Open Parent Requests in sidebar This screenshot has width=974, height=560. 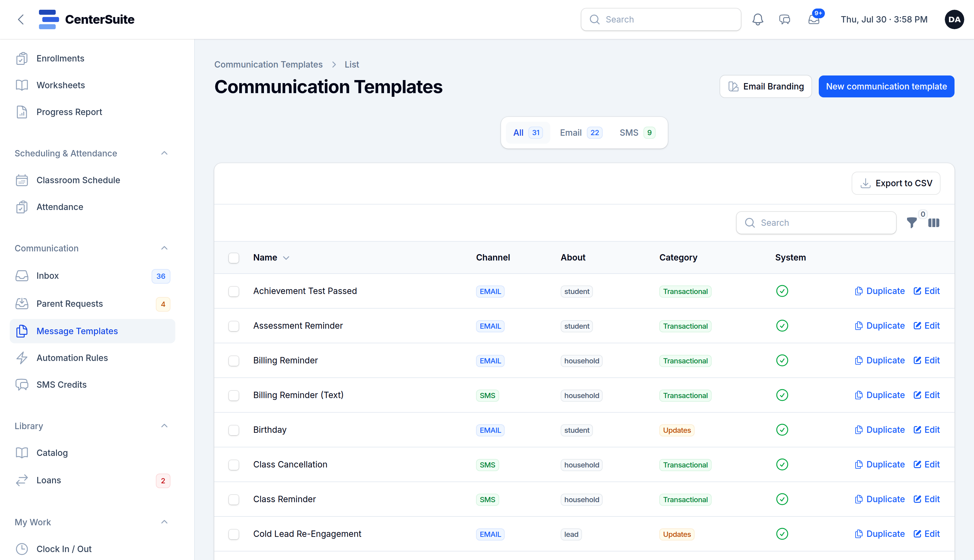[92, 304]
